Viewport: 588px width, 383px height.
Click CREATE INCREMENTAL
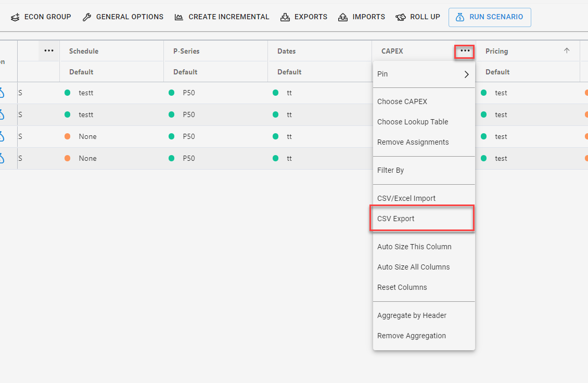point(222,17)
